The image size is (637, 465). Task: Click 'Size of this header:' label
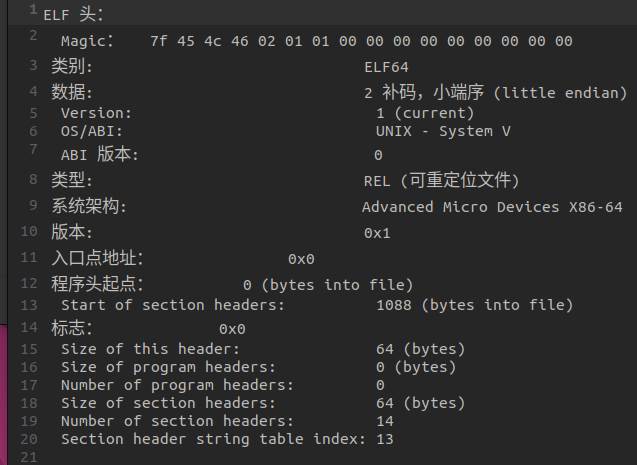pyautogui.click(x=150, y=349)
